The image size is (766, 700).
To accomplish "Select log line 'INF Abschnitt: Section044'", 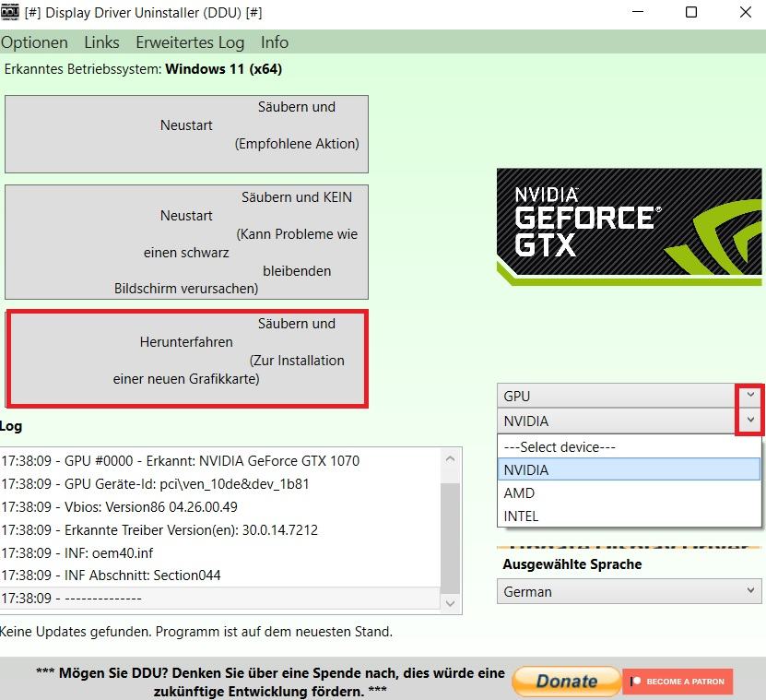I will coord(221,575).
